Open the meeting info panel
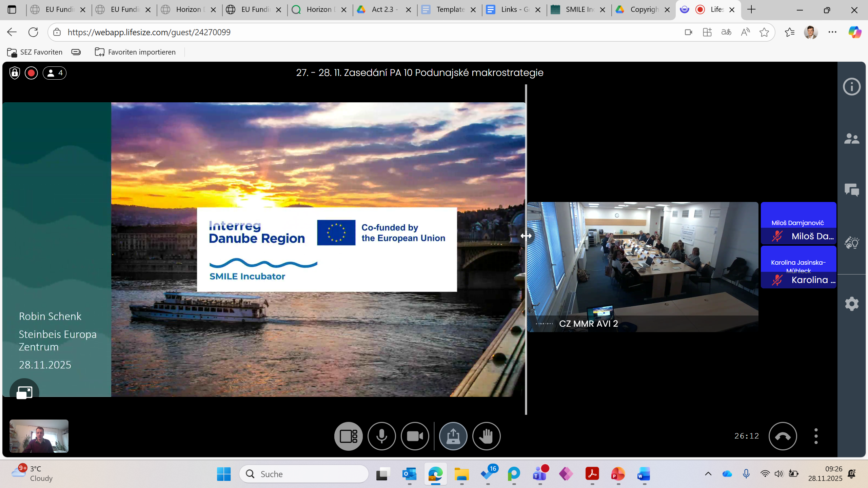Viewport: 868px width, 488px height. [851, 87]
